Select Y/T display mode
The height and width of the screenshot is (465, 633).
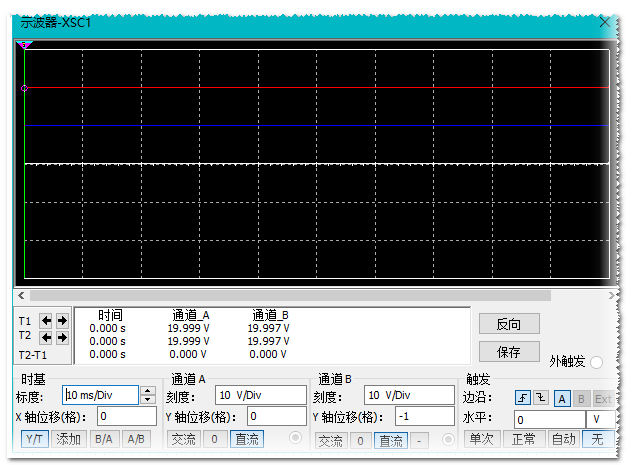tap(35, 439)
